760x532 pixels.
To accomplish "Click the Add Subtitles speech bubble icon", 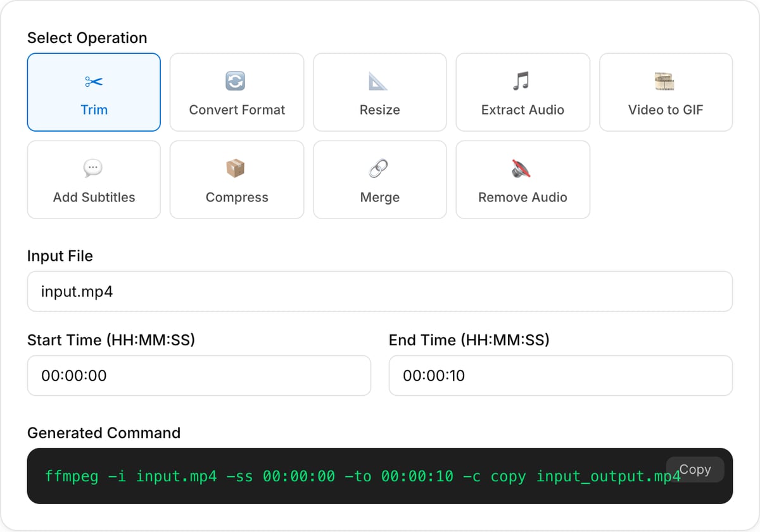I will pos(93,168).
